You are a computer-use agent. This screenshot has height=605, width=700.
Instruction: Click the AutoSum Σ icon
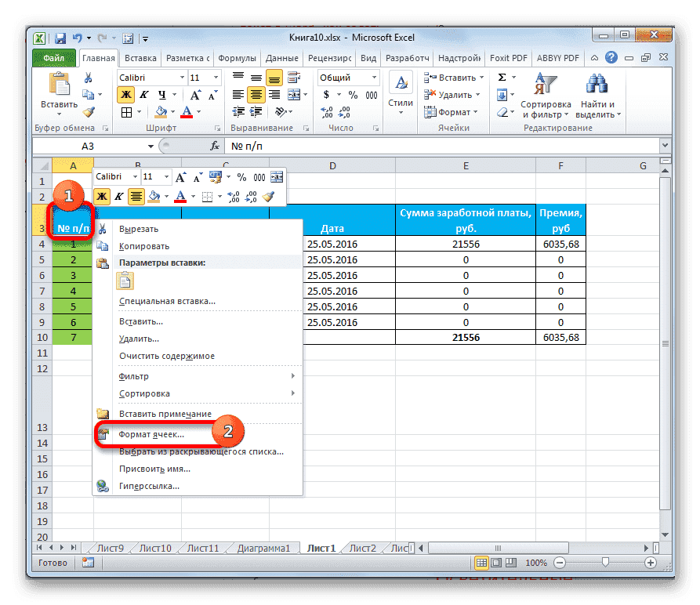coord(502,76)
